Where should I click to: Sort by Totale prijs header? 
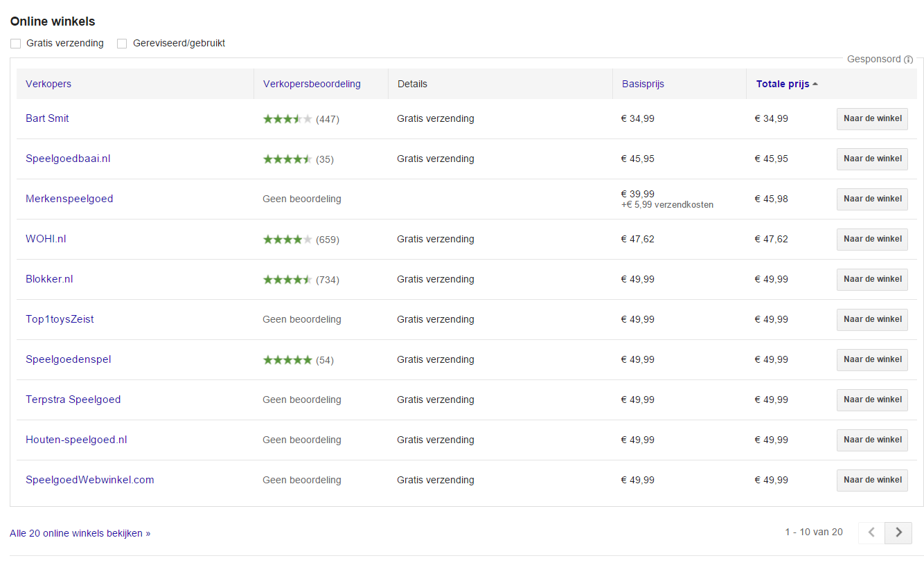(x=783, y=84)
